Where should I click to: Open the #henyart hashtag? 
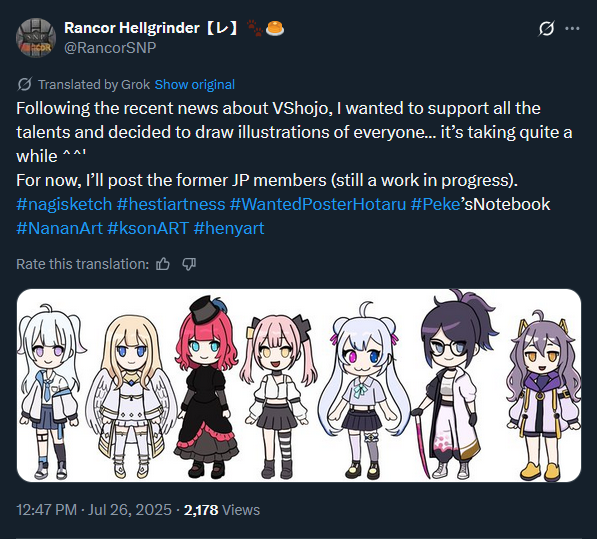coord(229,228)
